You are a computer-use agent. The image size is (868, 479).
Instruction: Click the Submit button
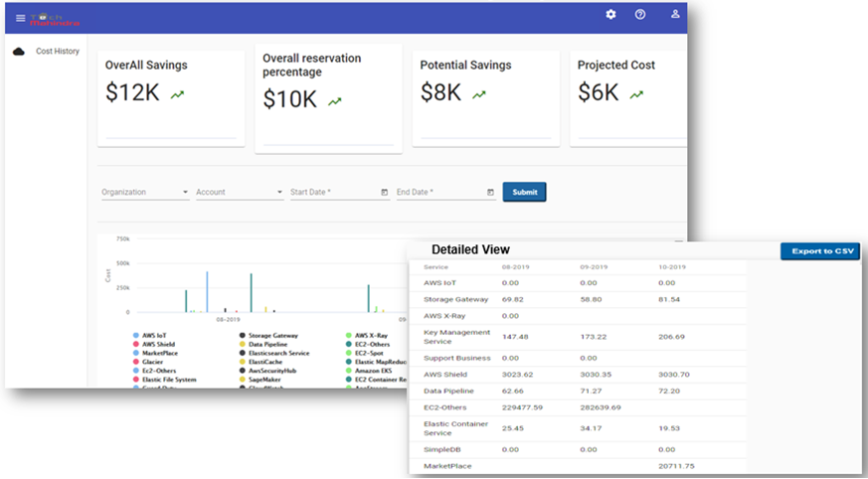pos(524,192)
